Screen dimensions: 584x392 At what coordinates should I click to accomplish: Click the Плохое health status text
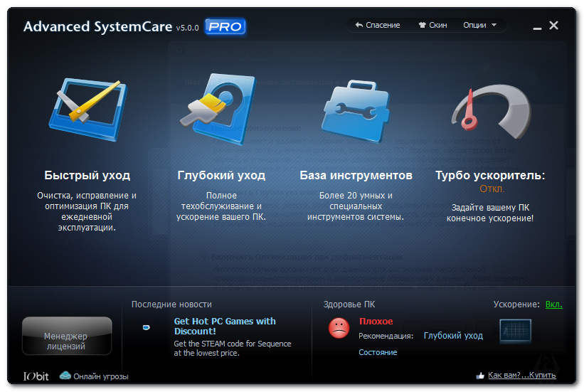point(376,321)
